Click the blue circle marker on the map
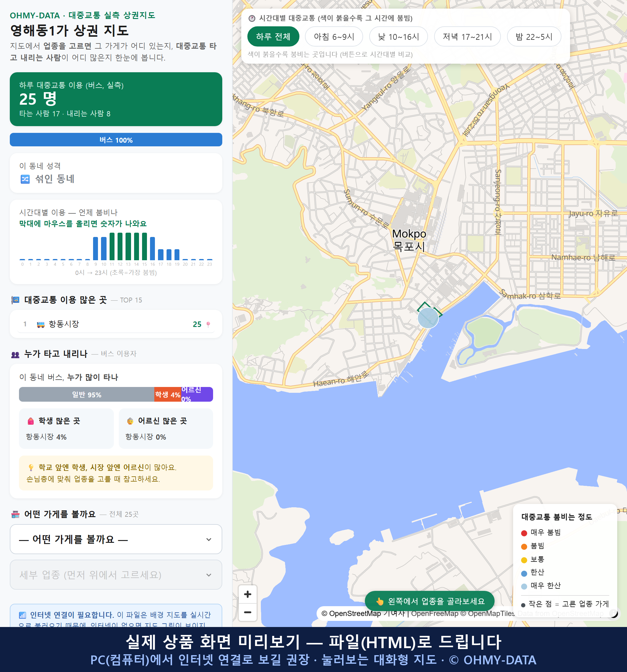The width and height of the screenshot is (627, 672). 428,318
